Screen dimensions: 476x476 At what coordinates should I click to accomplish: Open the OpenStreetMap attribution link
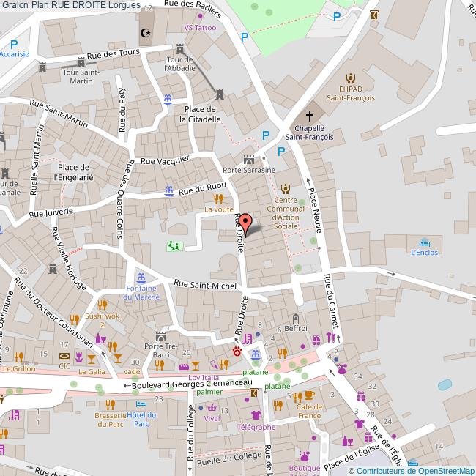[x=440, y=471]
